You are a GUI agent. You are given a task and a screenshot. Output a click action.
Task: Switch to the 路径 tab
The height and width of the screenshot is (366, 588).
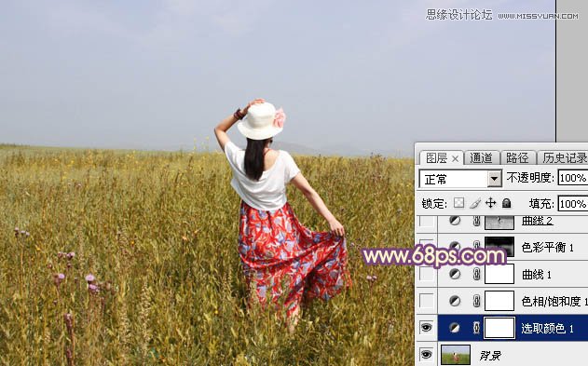click(x=517, y=158)
